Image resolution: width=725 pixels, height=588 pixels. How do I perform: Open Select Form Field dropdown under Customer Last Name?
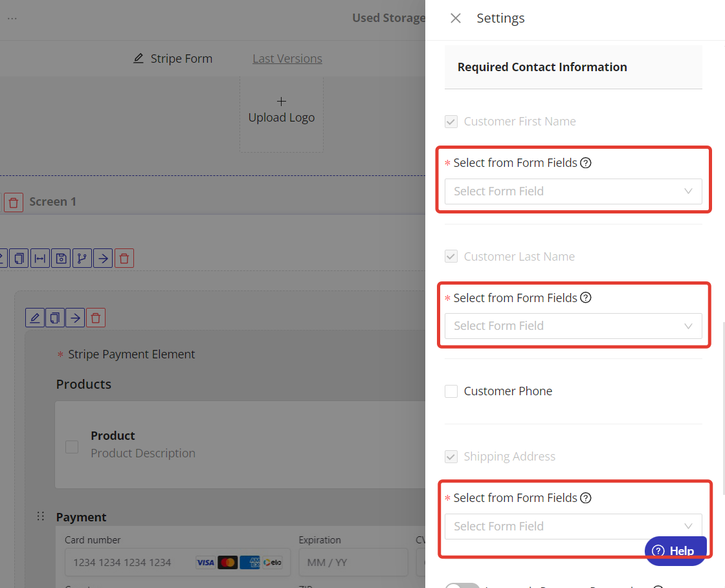(573, 326)
